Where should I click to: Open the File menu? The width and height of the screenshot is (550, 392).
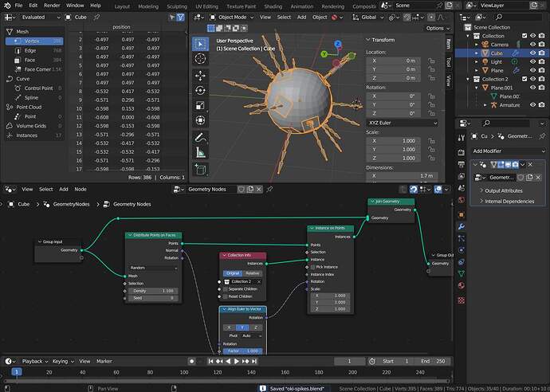(18, 6)
